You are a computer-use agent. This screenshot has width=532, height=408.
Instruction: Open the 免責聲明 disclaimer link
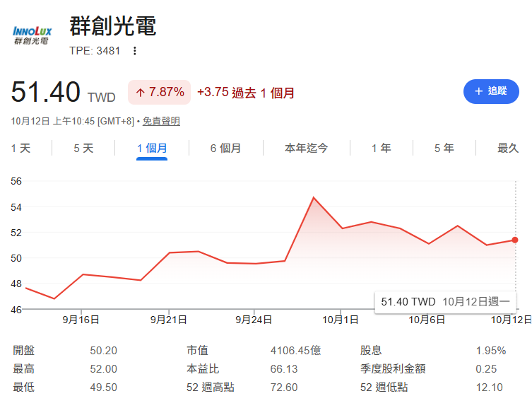pyautogui.click(x=161, y=121)
